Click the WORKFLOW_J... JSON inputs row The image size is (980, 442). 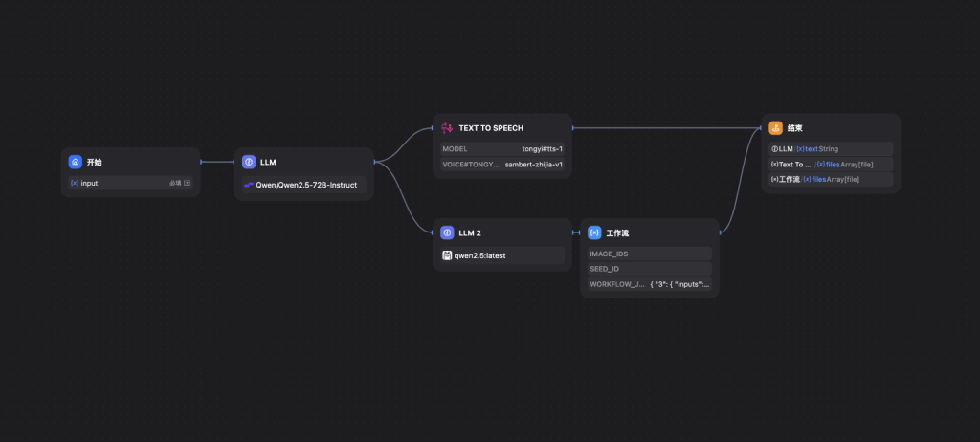(x=650, y=284)
